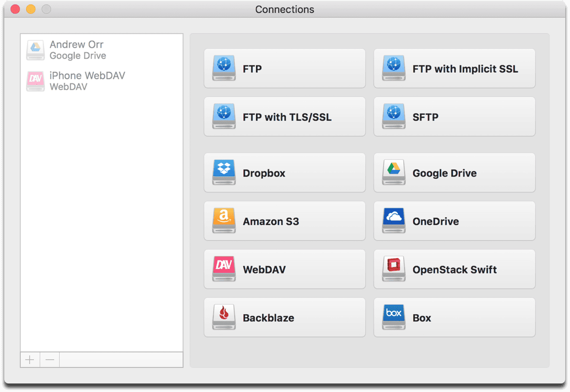Select the "iPhone WebDAV" connection name
This screenshot has height=392, width=570.
click(87, 76)
